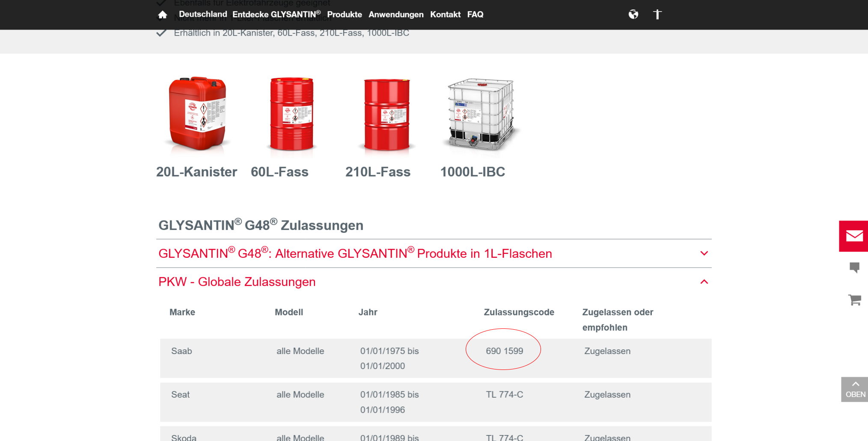Open the FAQ menu item
Viewport: 868px width, 441px height.
(x=475, y=14)
